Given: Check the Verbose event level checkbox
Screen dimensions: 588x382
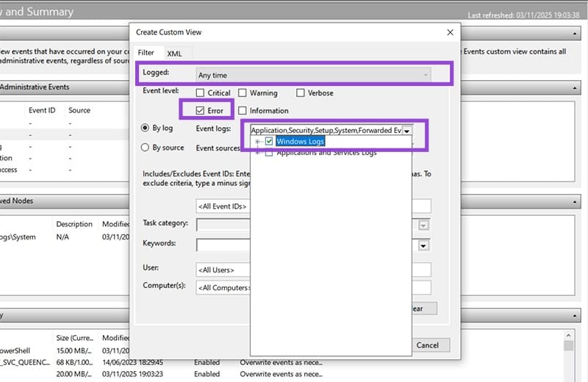Looking at the screenshot, I should pyautogui.click(x=301, y=93).
